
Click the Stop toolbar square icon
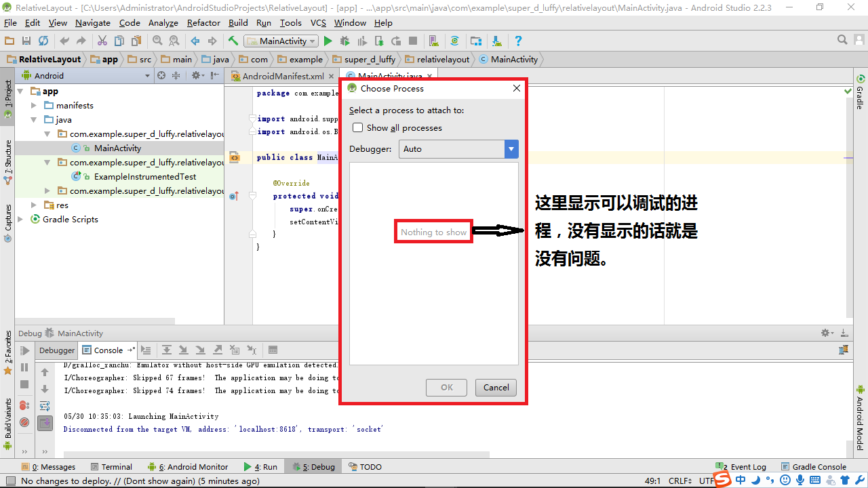pyautogui.click(x=413, y=41)
